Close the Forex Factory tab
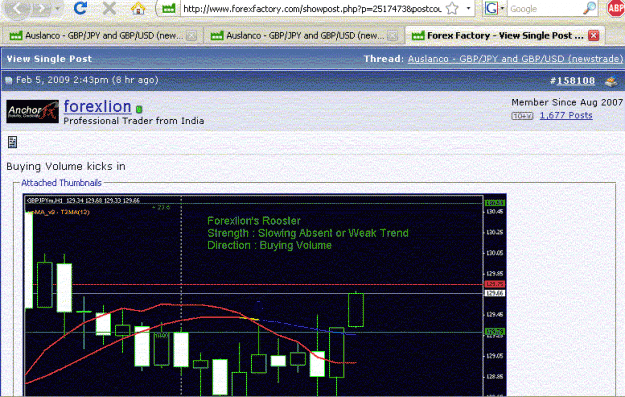The image size is (625, 397). pos(594,35)
